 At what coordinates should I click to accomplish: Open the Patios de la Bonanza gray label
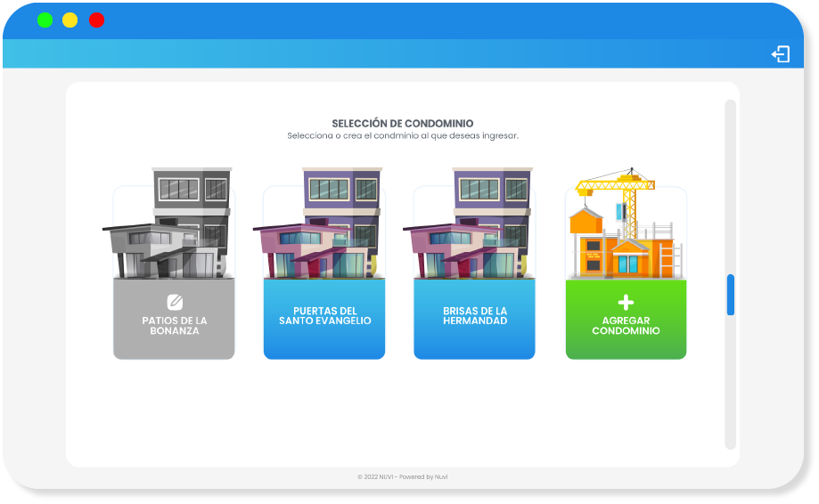click(174, 326)
